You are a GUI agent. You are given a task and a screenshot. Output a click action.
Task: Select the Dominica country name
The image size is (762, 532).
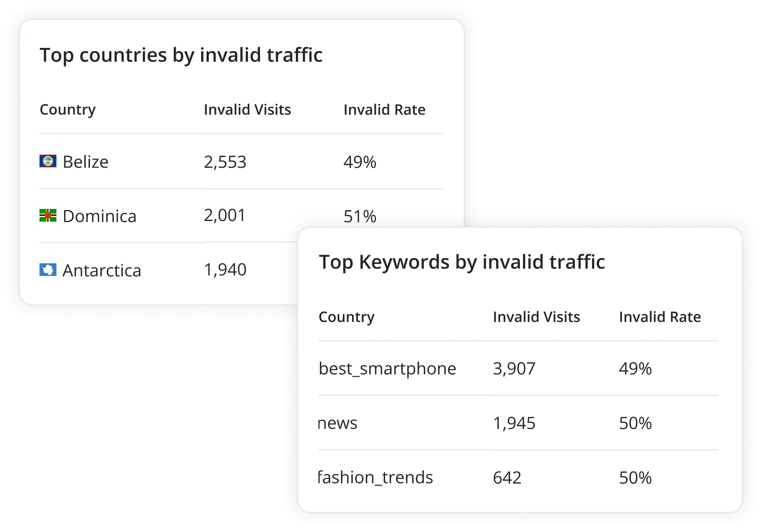[x=100, y=216]
